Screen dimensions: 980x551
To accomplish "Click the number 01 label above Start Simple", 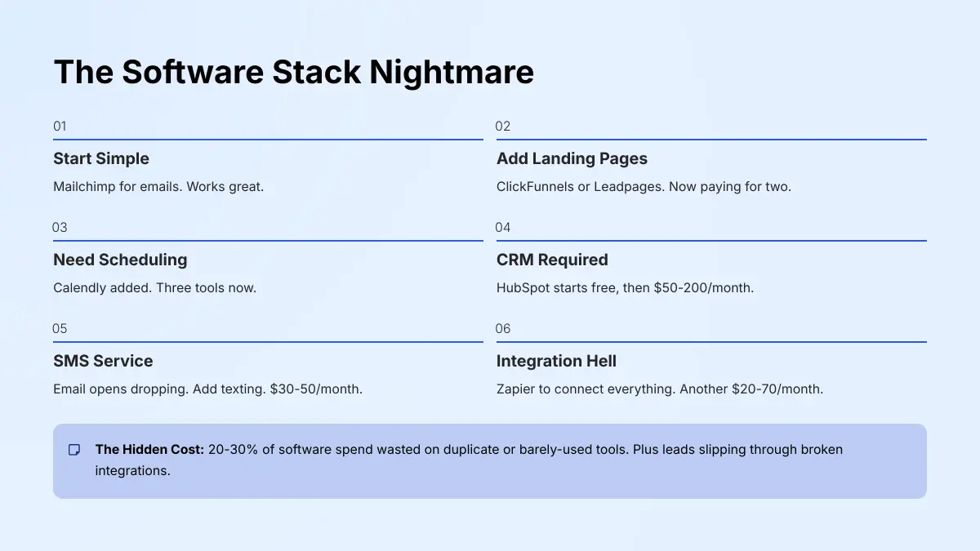I will pos(60,126).
